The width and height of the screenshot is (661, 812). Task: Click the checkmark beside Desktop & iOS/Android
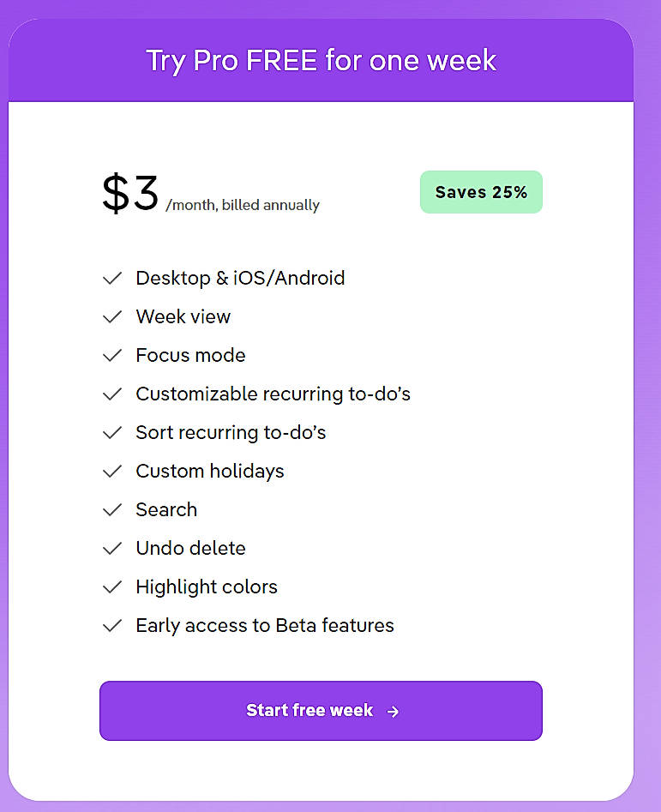pos(112,278)
